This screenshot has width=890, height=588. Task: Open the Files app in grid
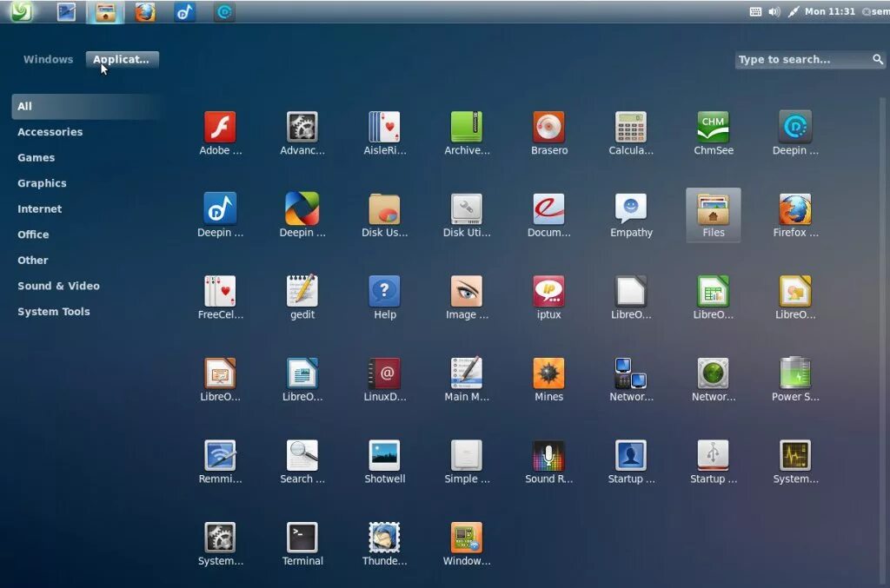tap(714, 215)
